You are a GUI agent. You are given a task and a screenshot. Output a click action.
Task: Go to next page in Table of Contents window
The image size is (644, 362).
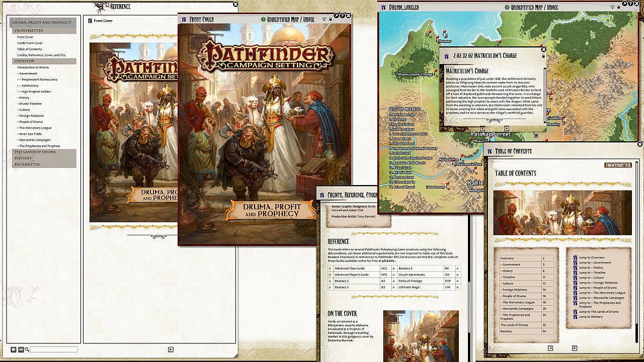pos(574,348)
